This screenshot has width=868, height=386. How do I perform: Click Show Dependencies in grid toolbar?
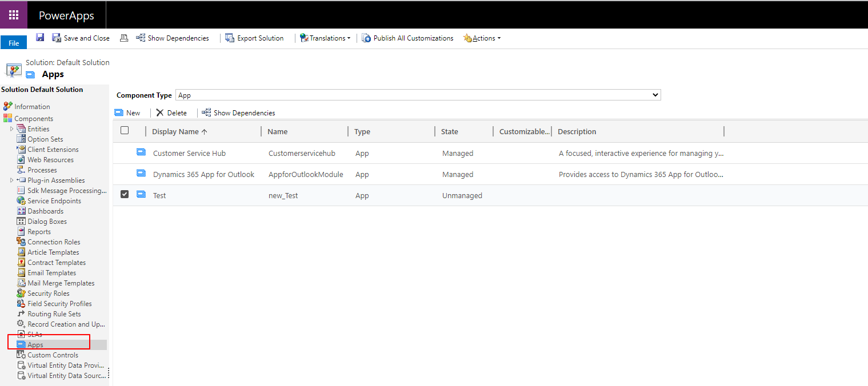click(x=238, y=112)
